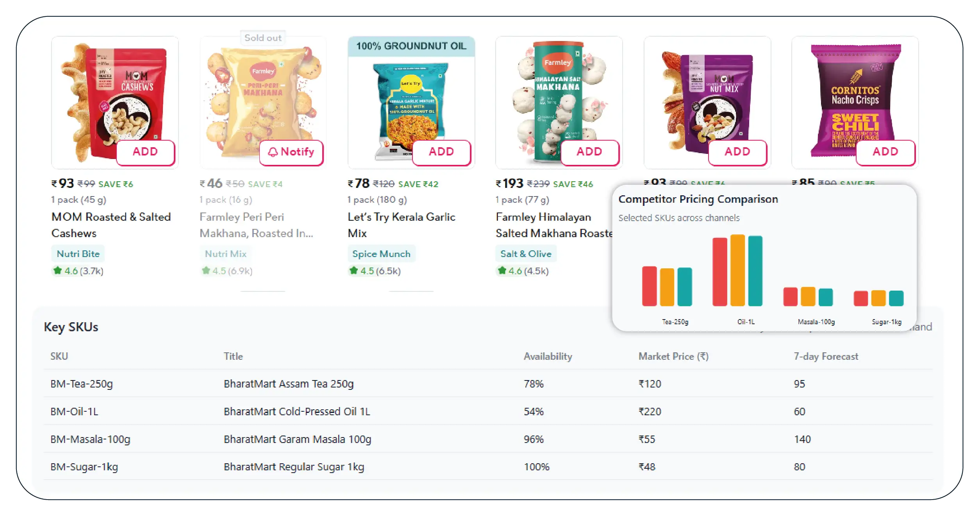
Task: Open the Nutri Bite tag
Action: [x=78, y=254]
